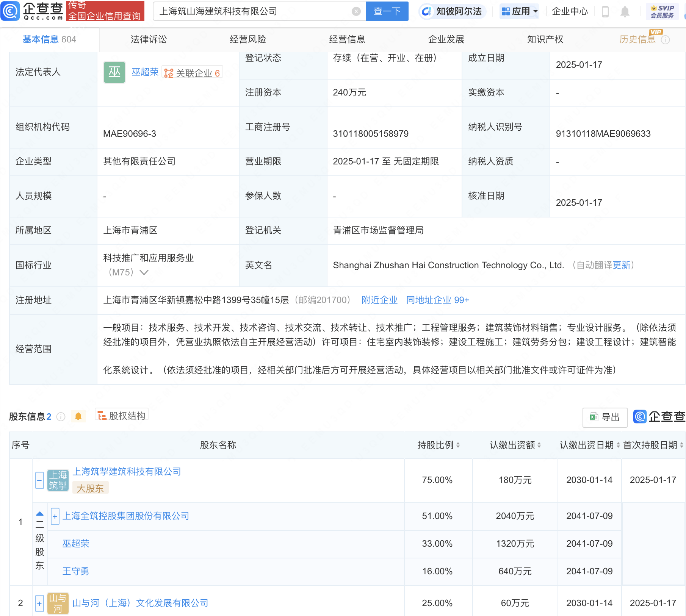Click the Qichacha logo at top left

[32, 11]
